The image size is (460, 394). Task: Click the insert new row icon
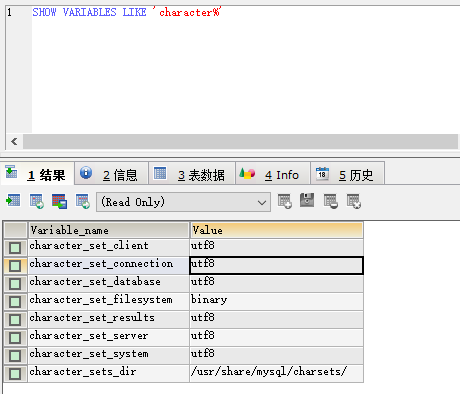pyautogui.click(x=285, y=201)
